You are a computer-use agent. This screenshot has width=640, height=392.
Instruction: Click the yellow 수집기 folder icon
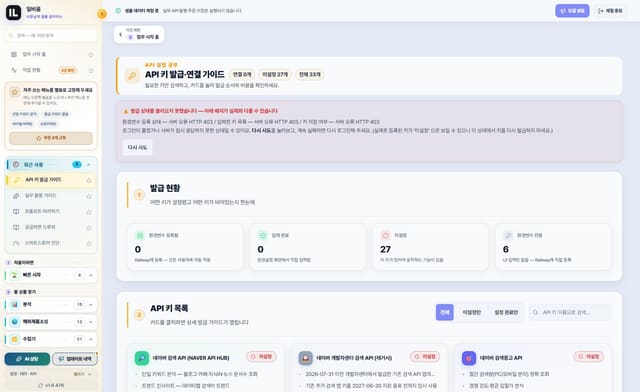15,339
